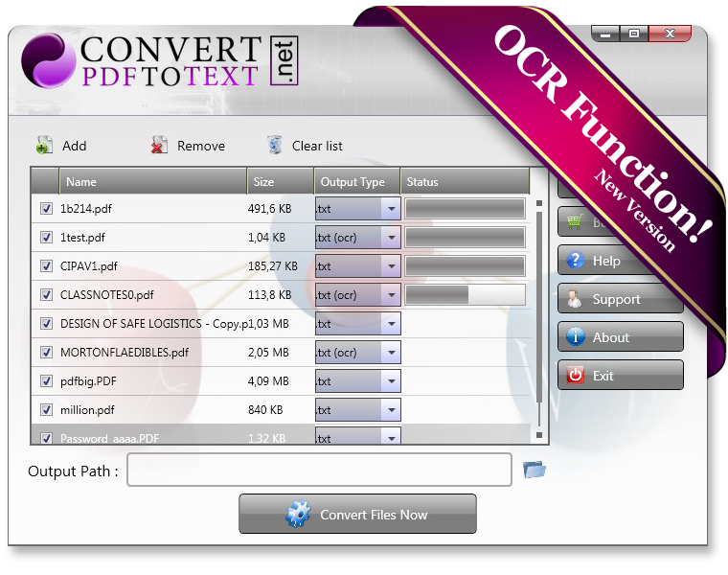This screenshot has height=575, width=728.
Task: Click the Name column header
Action: 152,181
